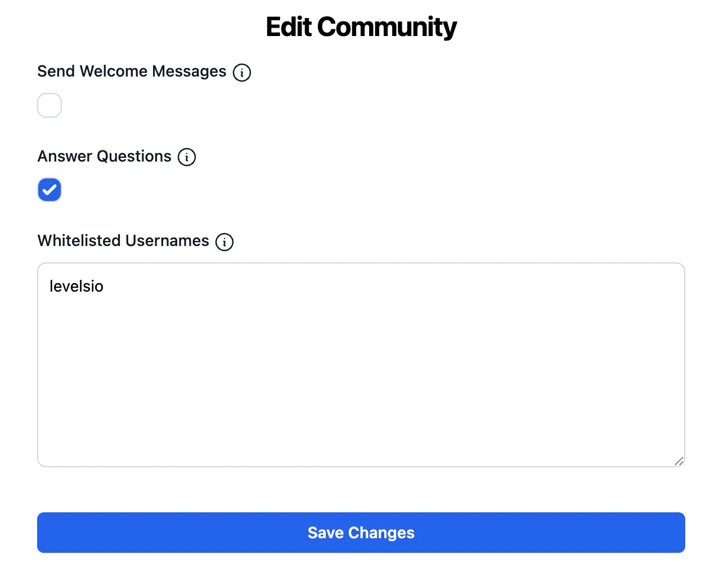
Task: Save the community settings
Action: point(361,532)
